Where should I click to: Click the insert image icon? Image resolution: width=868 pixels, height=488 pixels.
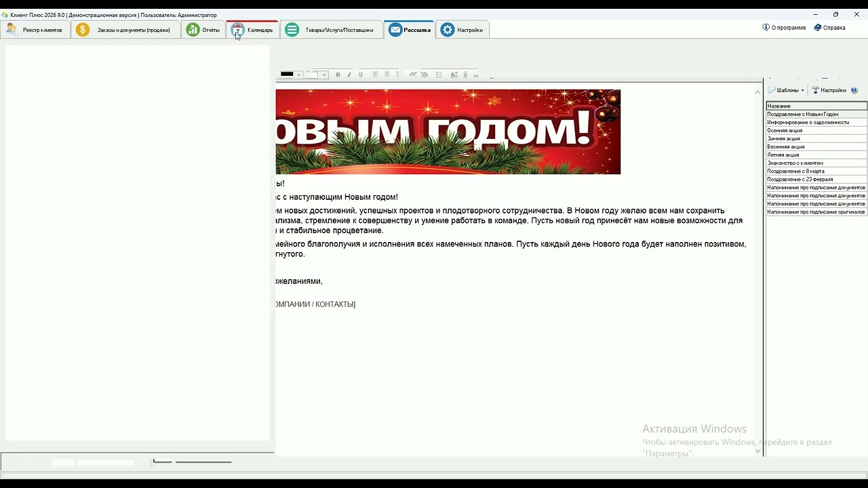point(454,75)
